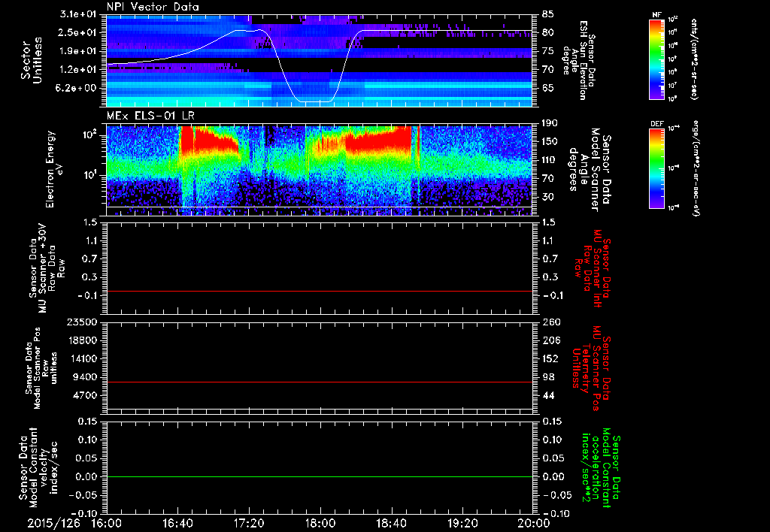Click the 10¹ electron energy tick
Screen dimensions: 770x532
pyautogui.click(x=89, y=175)
